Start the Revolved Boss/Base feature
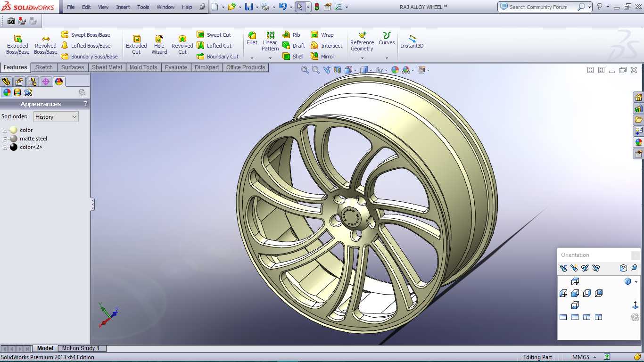644x362 pixels. tap(45, 44)
